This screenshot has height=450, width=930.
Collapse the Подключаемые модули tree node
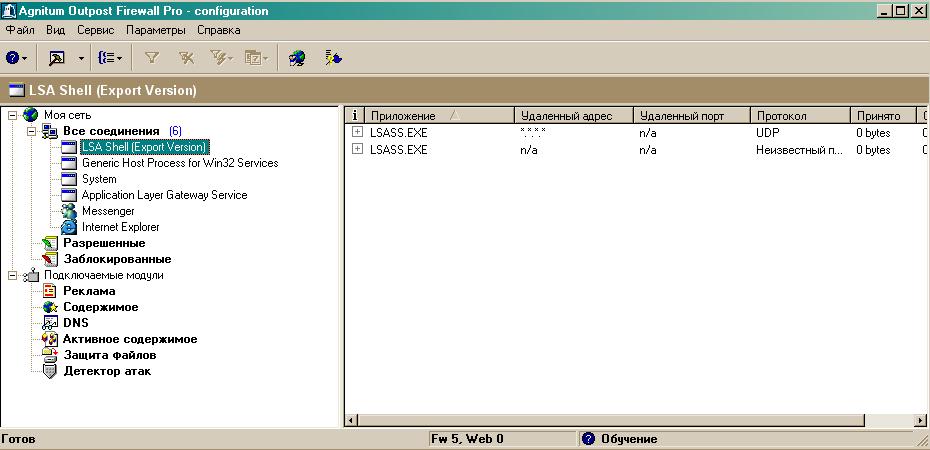[12, 275]
